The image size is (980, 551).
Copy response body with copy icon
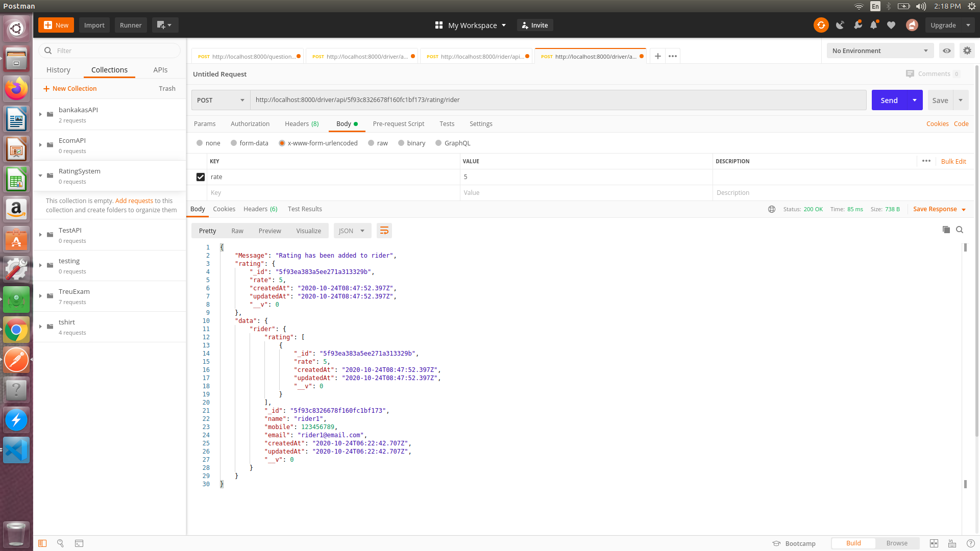coord(946,230)
